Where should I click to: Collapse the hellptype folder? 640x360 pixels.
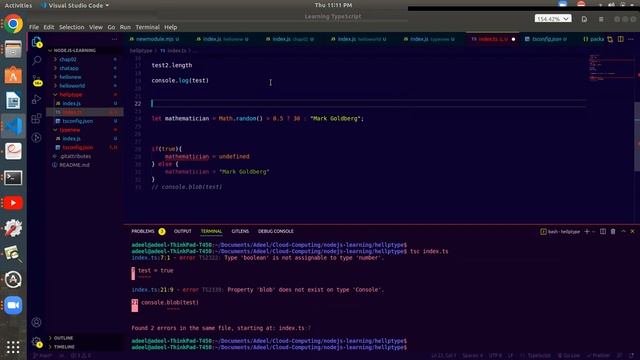coord(71,95)
